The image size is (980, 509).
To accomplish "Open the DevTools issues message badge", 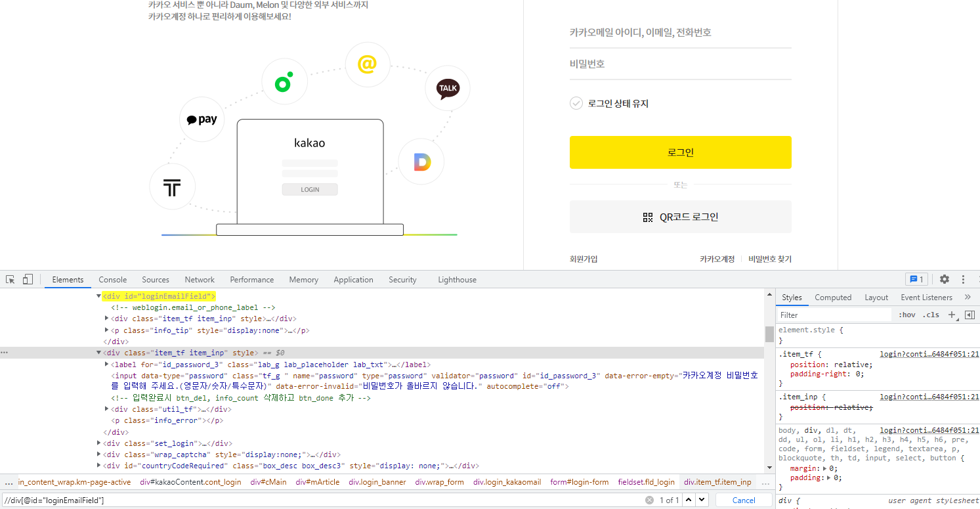I will tap(916, 279).
